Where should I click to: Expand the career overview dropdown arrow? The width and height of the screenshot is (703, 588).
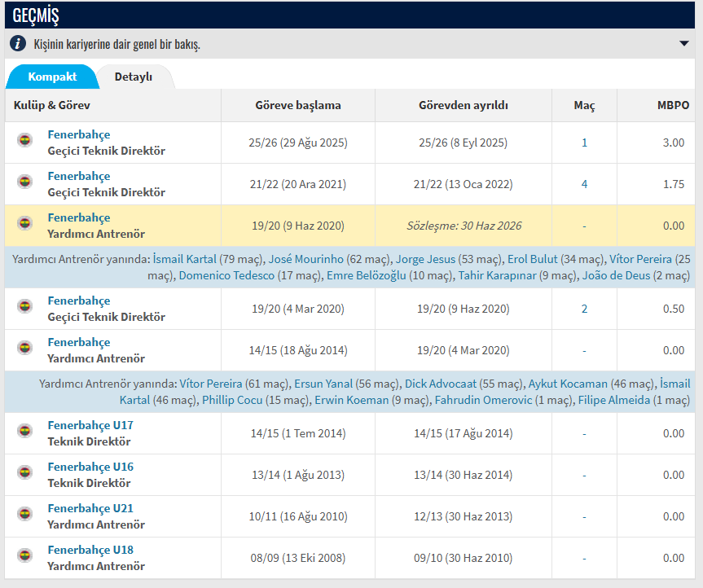(x=683, y=43)
